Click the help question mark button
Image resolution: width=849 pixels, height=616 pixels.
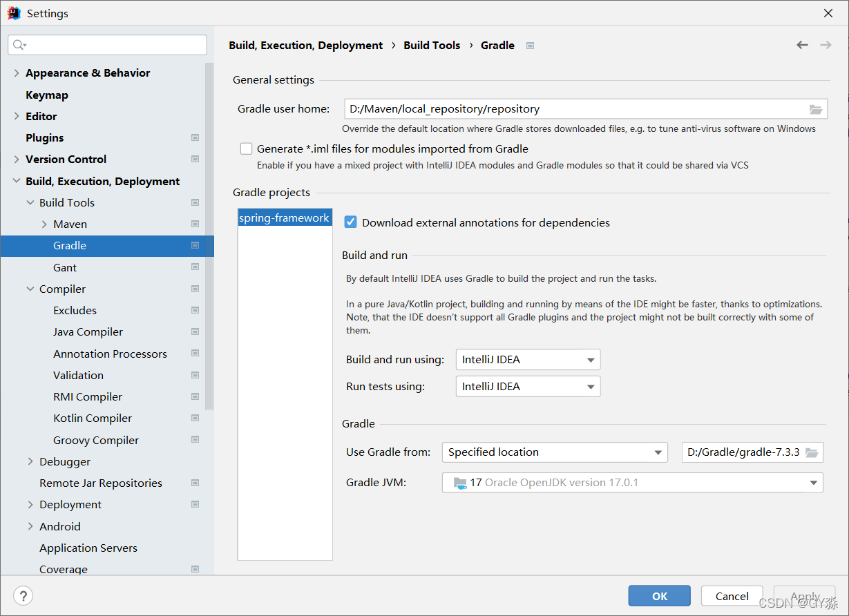click(23, 596)
